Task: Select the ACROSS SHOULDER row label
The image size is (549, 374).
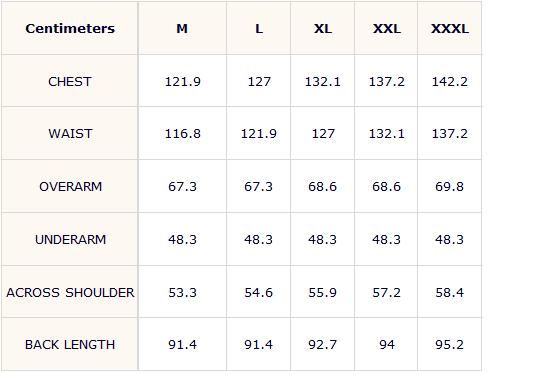Action: tap(70, 292)
